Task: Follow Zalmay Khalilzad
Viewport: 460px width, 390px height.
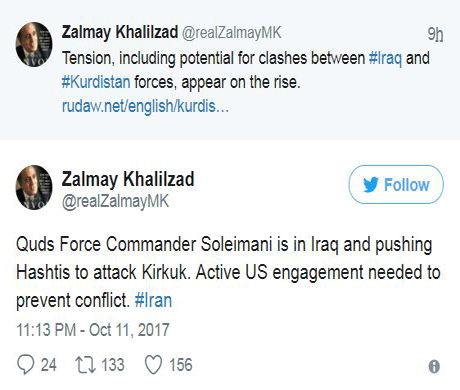Action: point(396,184)
